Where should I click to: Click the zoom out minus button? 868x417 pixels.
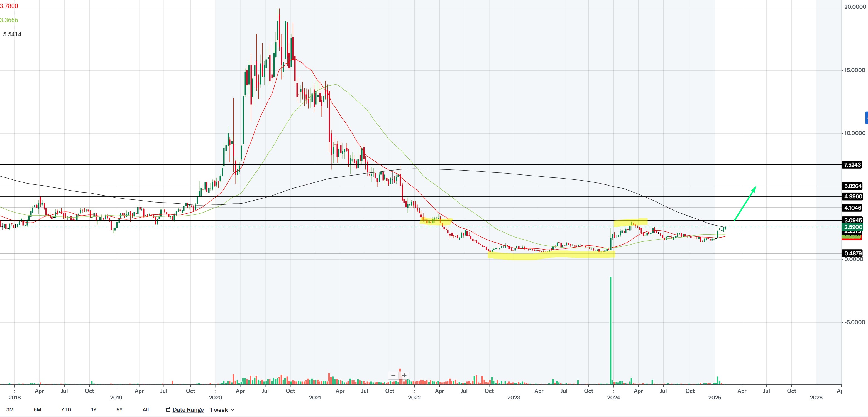tap(393, 375)
